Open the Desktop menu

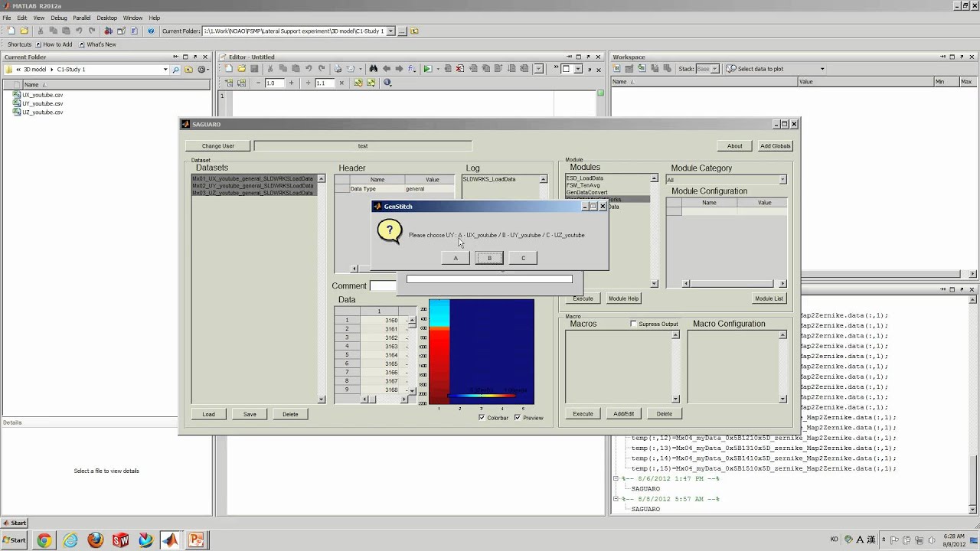pyautogui.click(x=107, y=18)
